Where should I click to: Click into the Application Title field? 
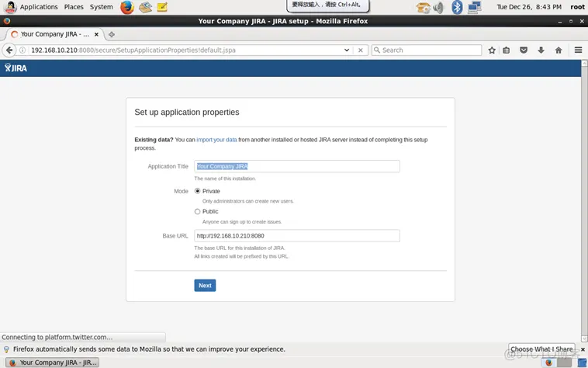pyautogui.click(x=297, y=166)
